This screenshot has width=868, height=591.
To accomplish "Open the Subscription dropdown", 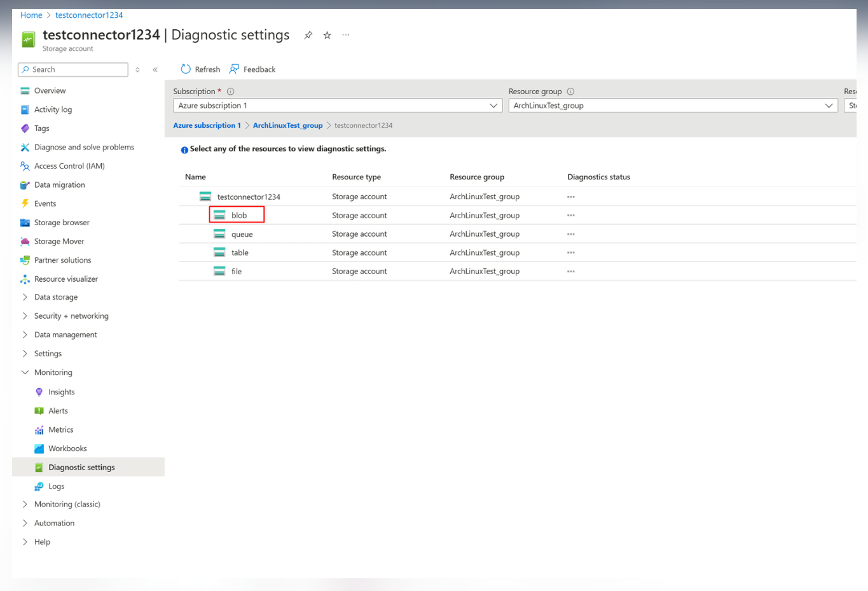I will click(337, 106).
